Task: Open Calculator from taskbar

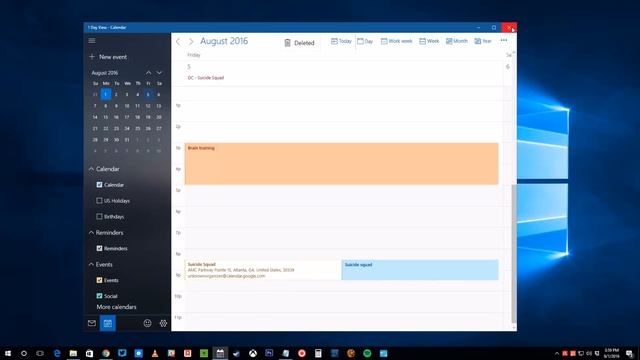Action: coord(318,353)
